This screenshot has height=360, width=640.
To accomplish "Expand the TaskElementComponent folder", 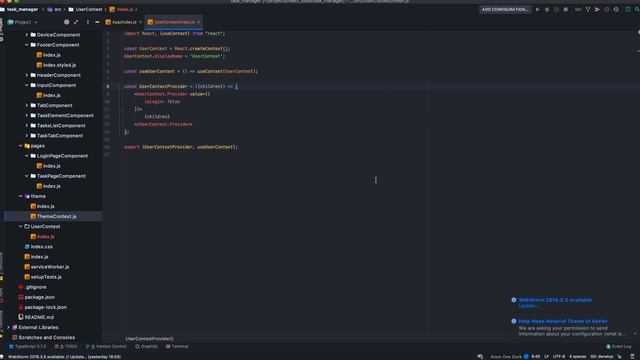I will tap(27, 116).
